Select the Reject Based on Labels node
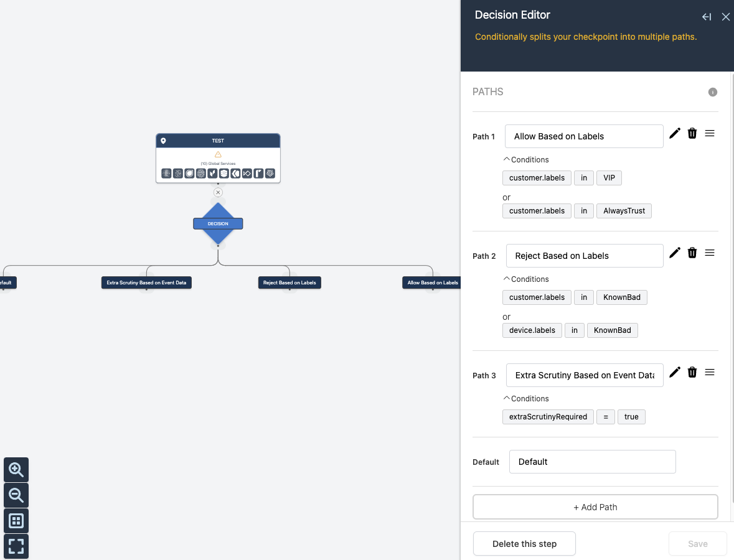The height and width of the screenshot is (560, 734). pyautogui.click(x=289, y=282)
